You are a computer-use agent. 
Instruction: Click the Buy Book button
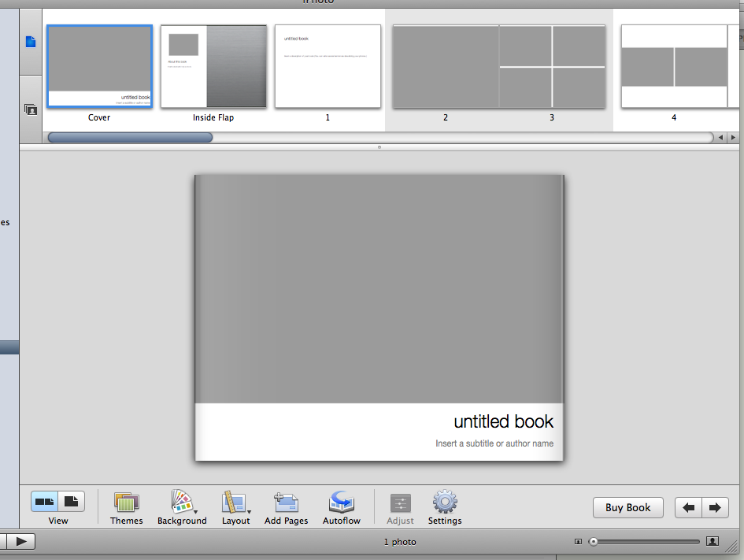coord(627,508)
